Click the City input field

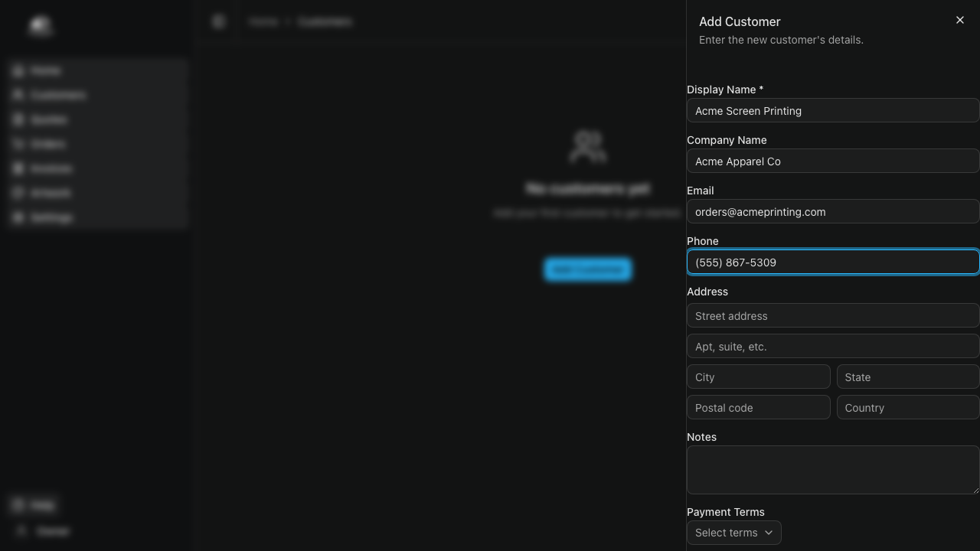coord(758,377)
